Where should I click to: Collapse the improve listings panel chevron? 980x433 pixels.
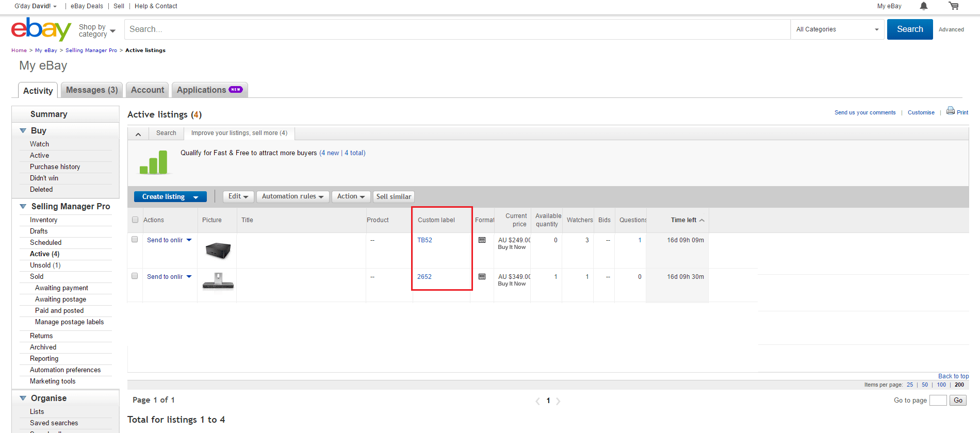[138, 134]
